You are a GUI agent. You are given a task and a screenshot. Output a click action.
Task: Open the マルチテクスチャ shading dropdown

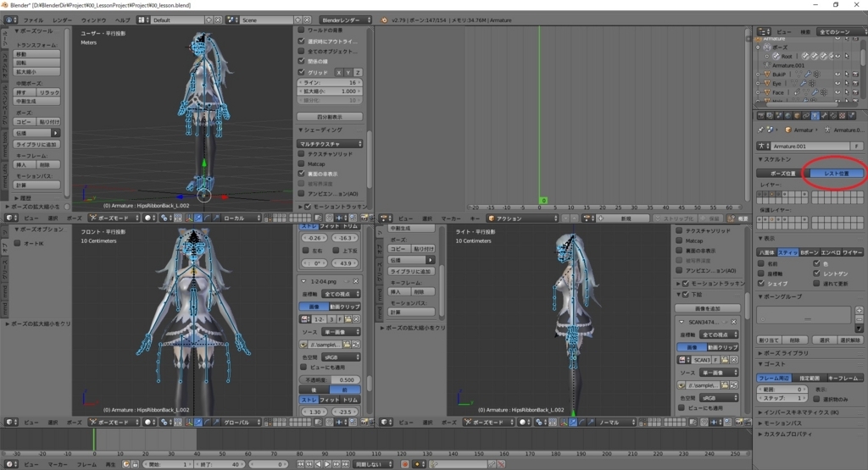(x=330, y=144)
